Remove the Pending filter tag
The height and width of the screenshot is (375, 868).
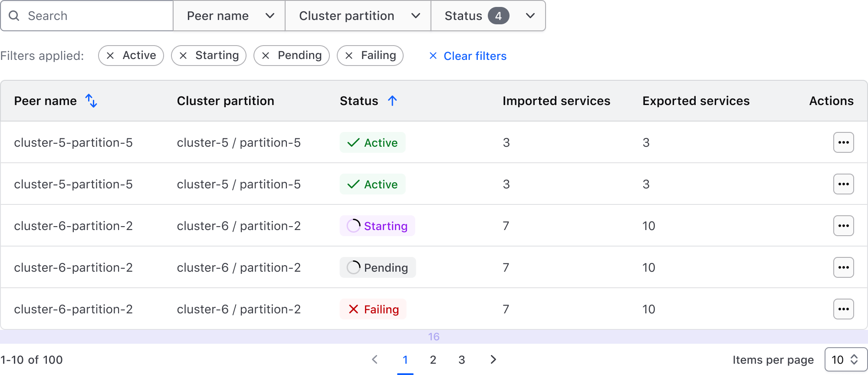pos(266,56)
